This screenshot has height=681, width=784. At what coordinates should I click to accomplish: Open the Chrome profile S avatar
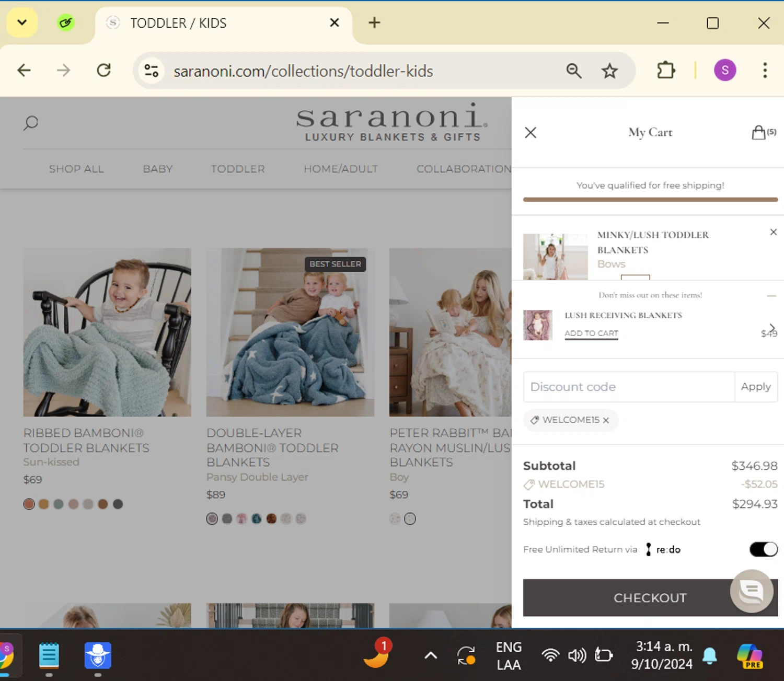[725, 70]
